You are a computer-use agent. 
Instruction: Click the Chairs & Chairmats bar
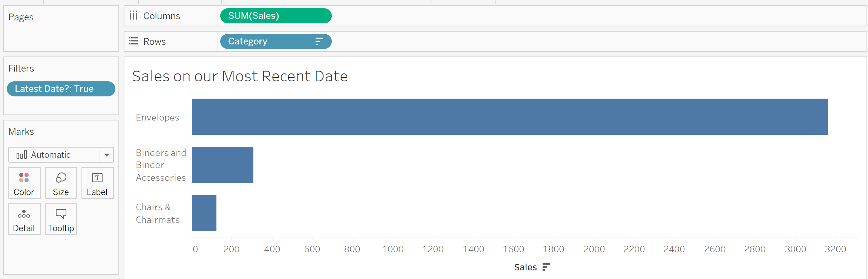[x=204, y=213]
